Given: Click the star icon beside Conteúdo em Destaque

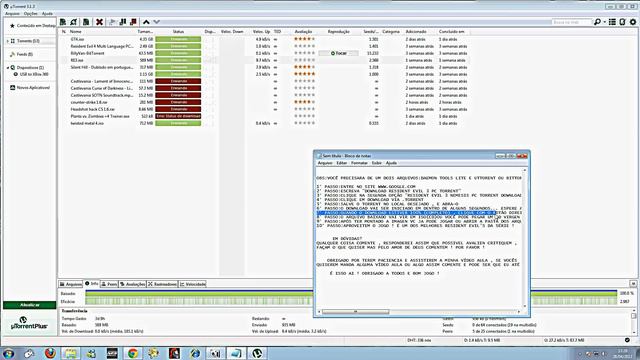Looking at the screenshot, I should [x=12, y=26].
